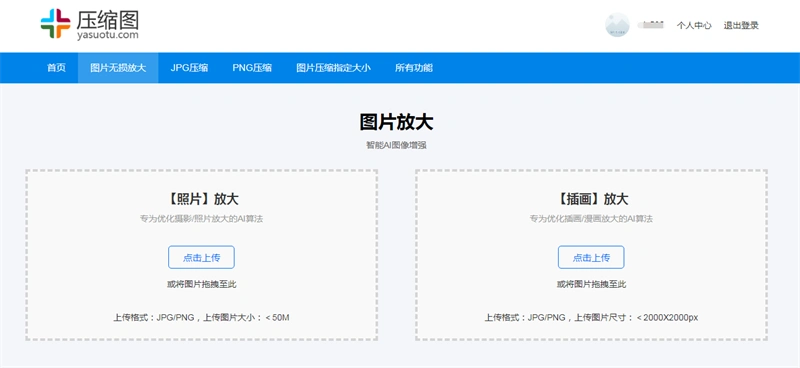Click 或将图片拖拽至此 text in illustration box
Image resolution: width=800 pixels, height=368 pixels.
click(591, 284)
